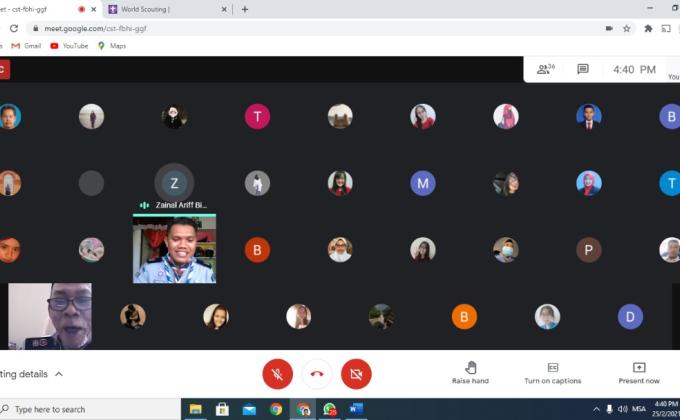680x420 pixels.
Task: Open the Gmail bookmark
Action: tap(26, 46)
